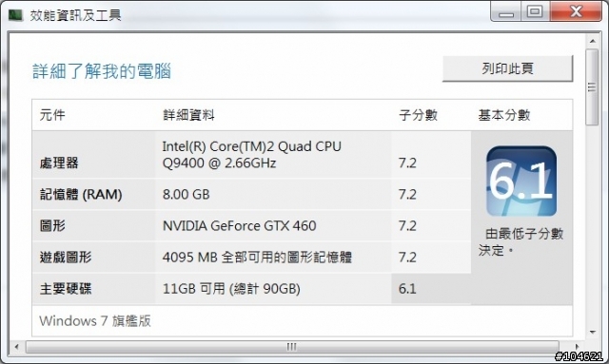Click the vertical scrollbar thumb

click(592, 87)
